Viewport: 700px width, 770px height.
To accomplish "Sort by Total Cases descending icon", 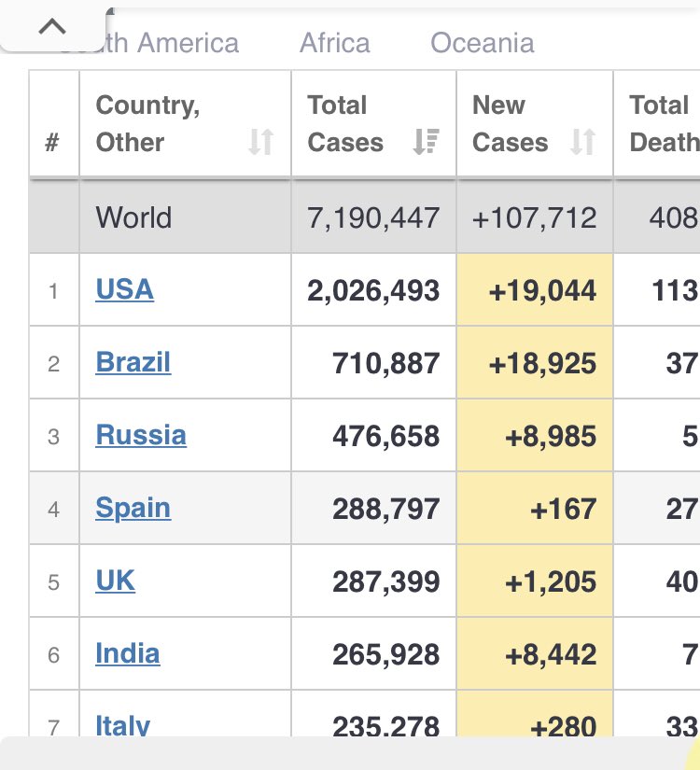I will [426, 142].
